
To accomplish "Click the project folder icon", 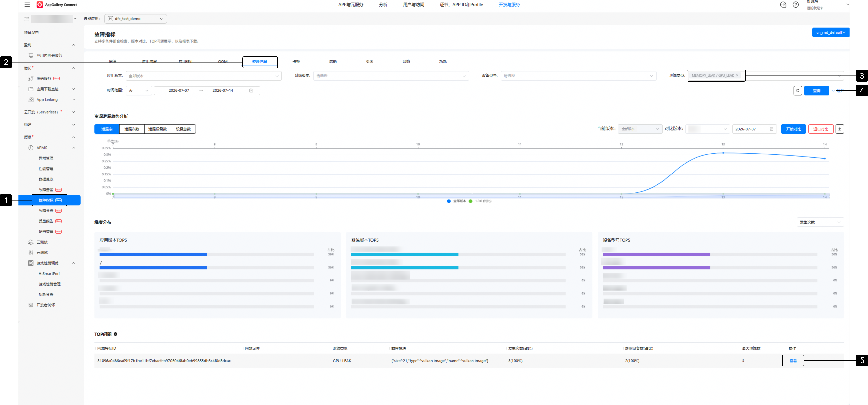I will coord(27,19).
